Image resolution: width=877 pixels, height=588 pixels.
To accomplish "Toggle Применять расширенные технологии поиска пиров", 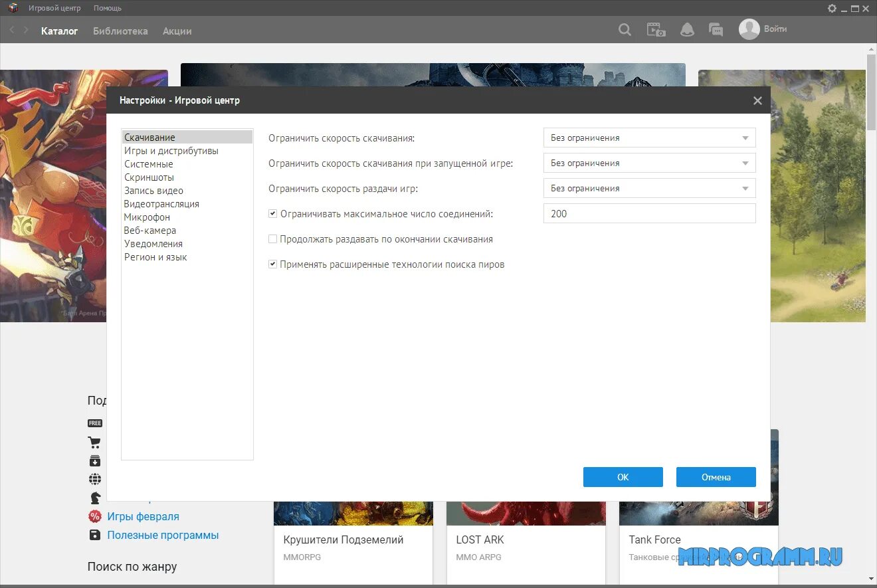I will [x=272, y=264].
